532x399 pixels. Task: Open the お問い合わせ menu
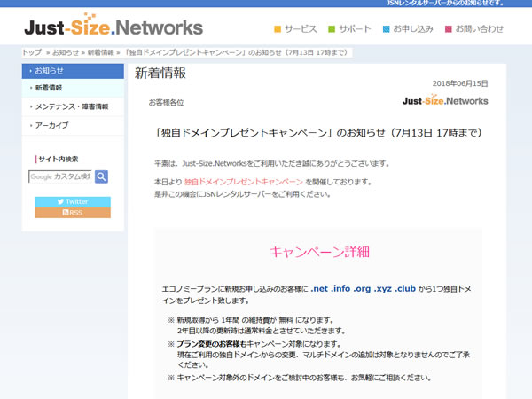(x=479, y=29)
